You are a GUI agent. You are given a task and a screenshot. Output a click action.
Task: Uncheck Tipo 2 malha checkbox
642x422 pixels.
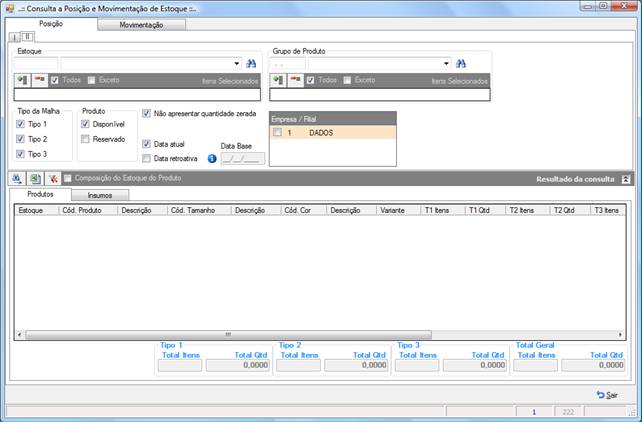pos(20,139)
